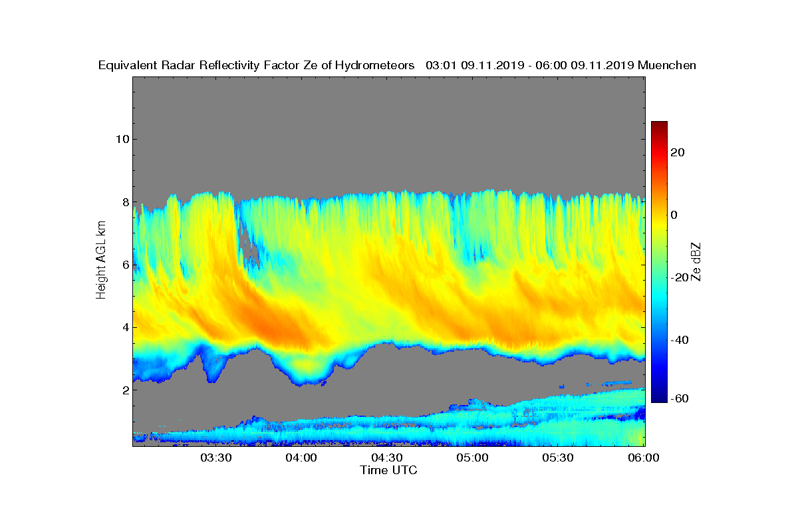The image size is (798, 532).
Task: Click the '4' height tick label
Action: 124,327
